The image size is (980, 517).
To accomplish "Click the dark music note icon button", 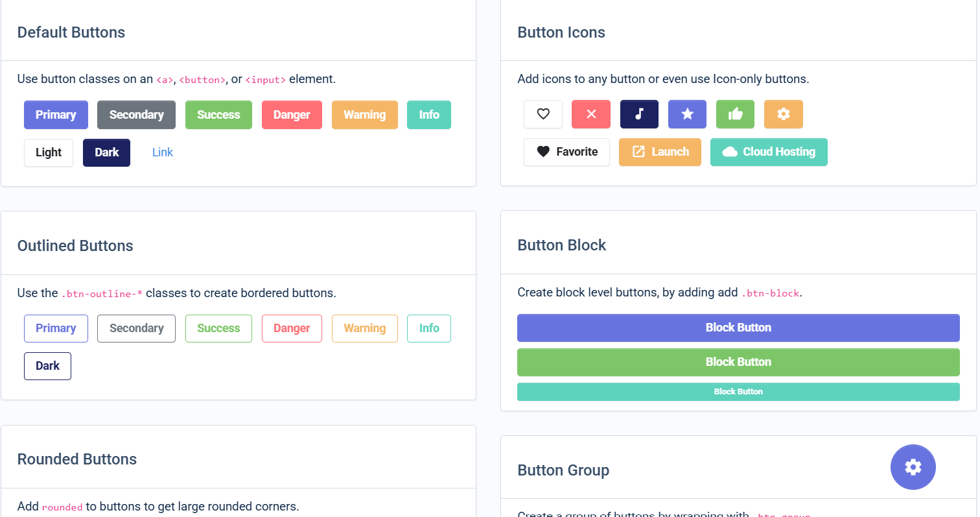I will click(x=639, y=114).
